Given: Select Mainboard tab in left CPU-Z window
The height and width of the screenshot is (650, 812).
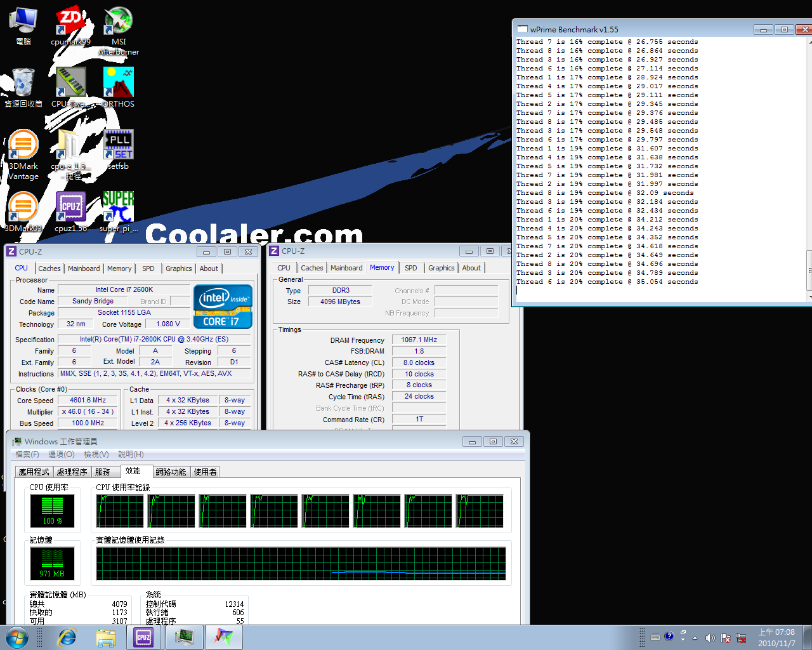Looking at the screenshot, I should pyautogui.click(x=84, y=269).
